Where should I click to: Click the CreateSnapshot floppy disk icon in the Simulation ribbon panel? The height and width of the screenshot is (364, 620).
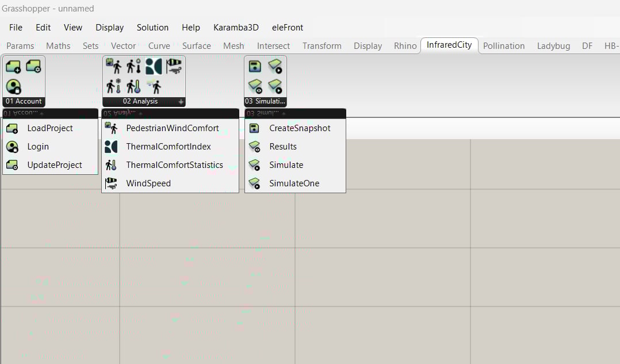[x=255, y=66]
